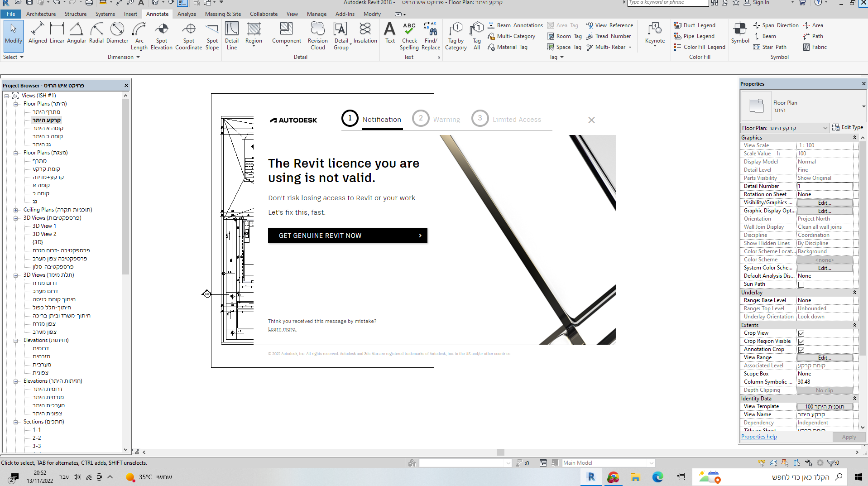The height and width of the screenshot is (486, 868).
Task: Click the Properties help link
Action: click(x=759, y=437)
